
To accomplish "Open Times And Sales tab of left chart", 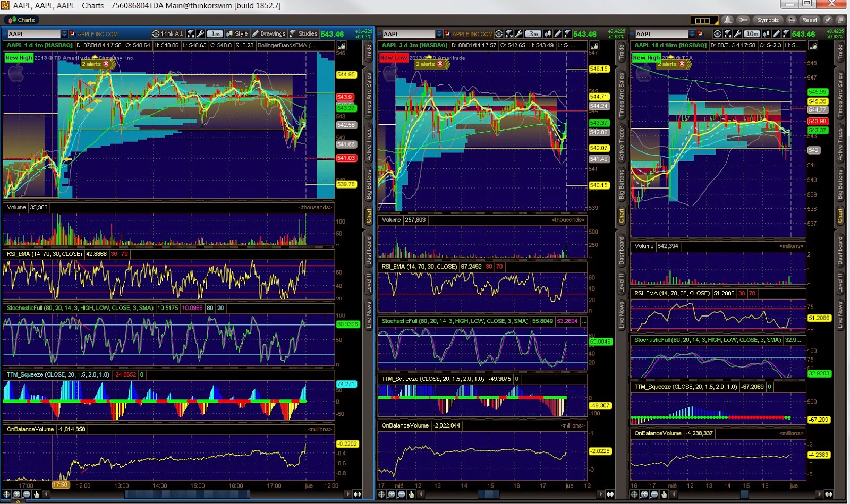I will click(x=369, y=95).
